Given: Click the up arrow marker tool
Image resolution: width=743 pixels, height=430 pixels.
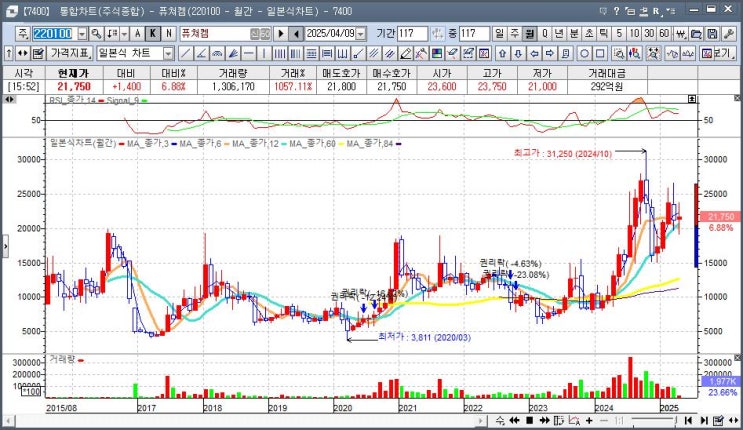Looking at the screenshot, I should (503, 53).
